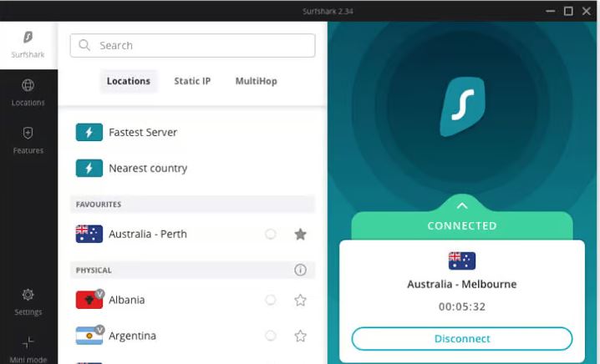
Task: Click the PHYSICAL section header label
Action: (94, 270)
